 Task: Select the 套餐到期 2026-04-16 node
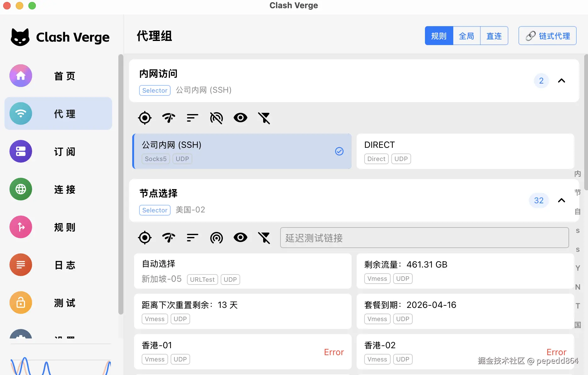[465, 311]
